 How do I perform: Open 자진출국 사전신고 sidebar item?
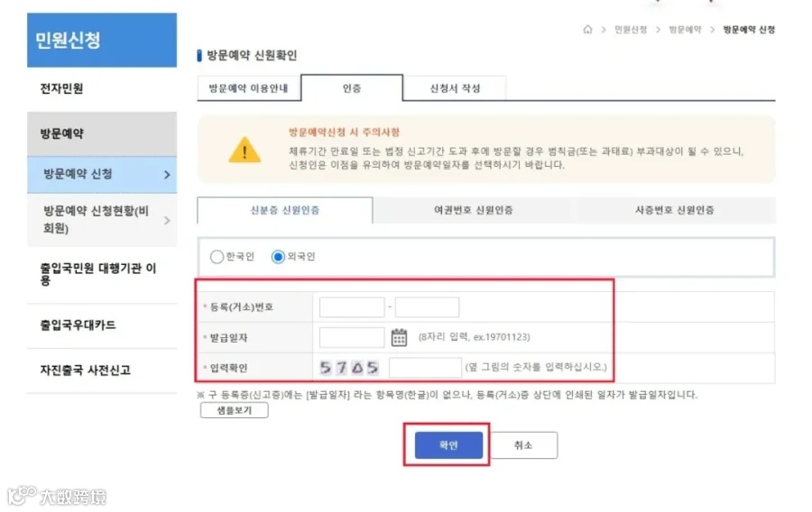102,370
